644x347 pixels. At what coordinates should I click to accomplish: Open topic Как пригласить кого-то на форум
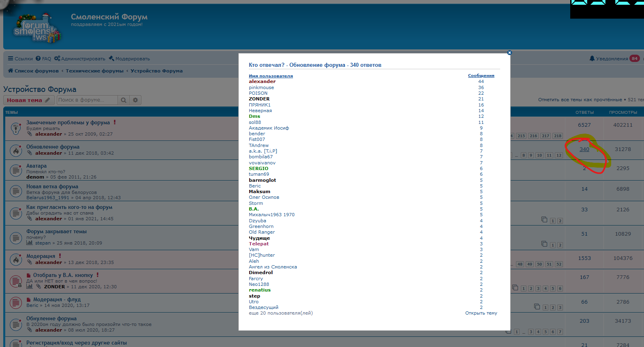[69, 207]
